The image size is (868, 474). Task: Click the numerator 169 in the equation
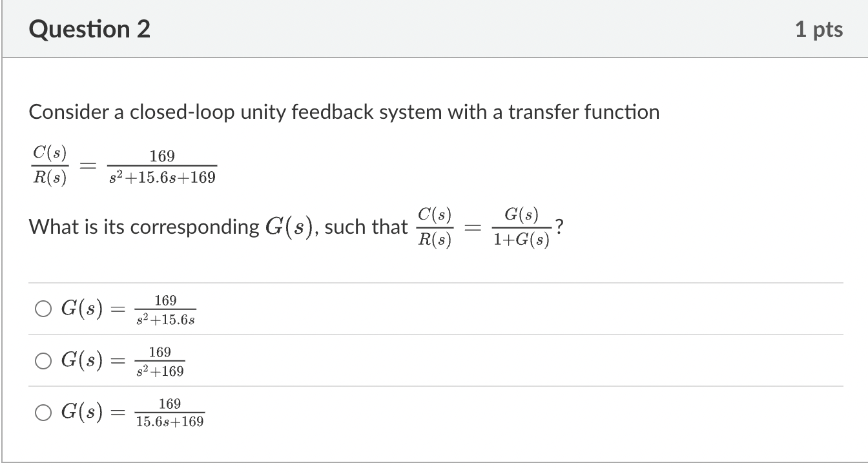pyautogui.click(x=161, y=155)
